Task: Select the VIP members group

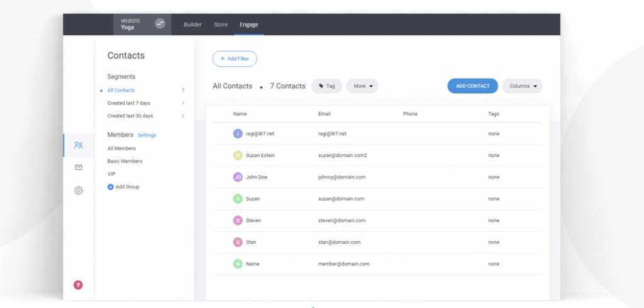Action: [x=111, y=174]
